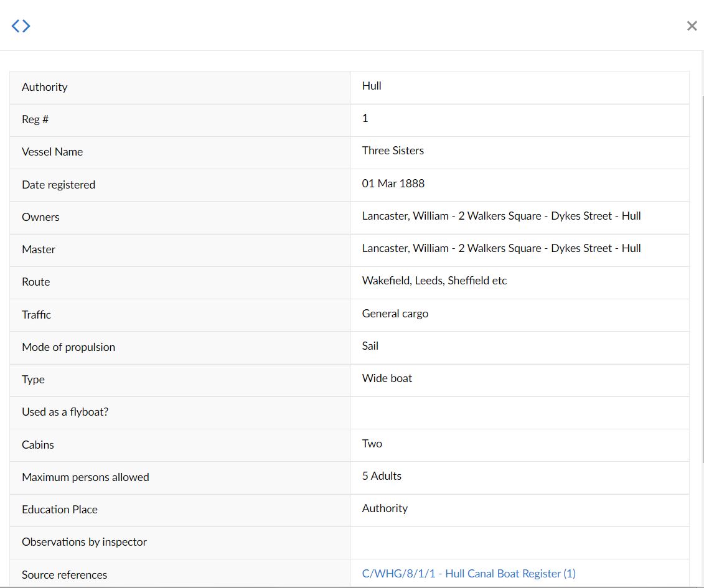Click the vertical scrollbar on the right edge

[703, 311]
